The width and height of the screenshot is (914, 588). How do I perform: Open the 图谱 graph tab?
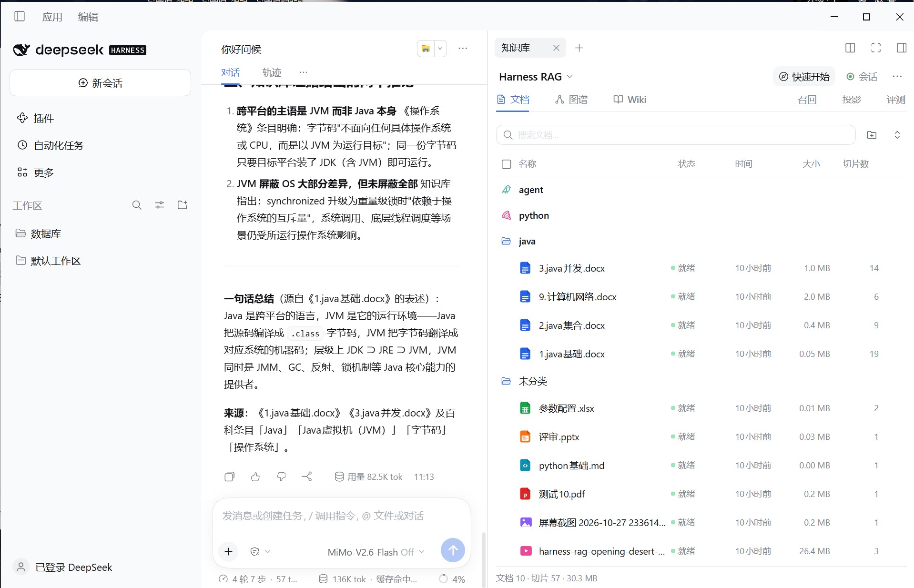571,100
